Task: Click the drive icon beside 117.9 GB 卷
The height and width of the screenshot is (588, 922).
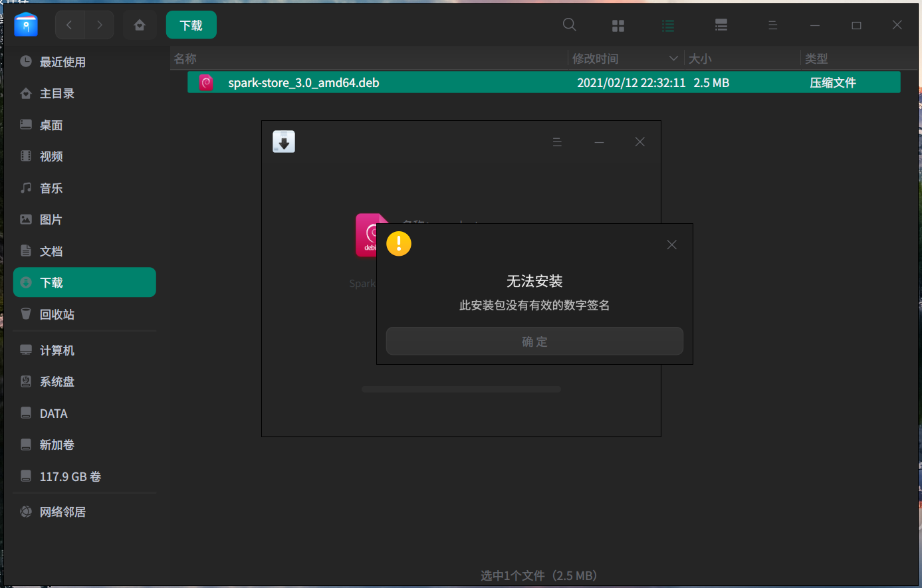Action: click(x=26, y=476)
